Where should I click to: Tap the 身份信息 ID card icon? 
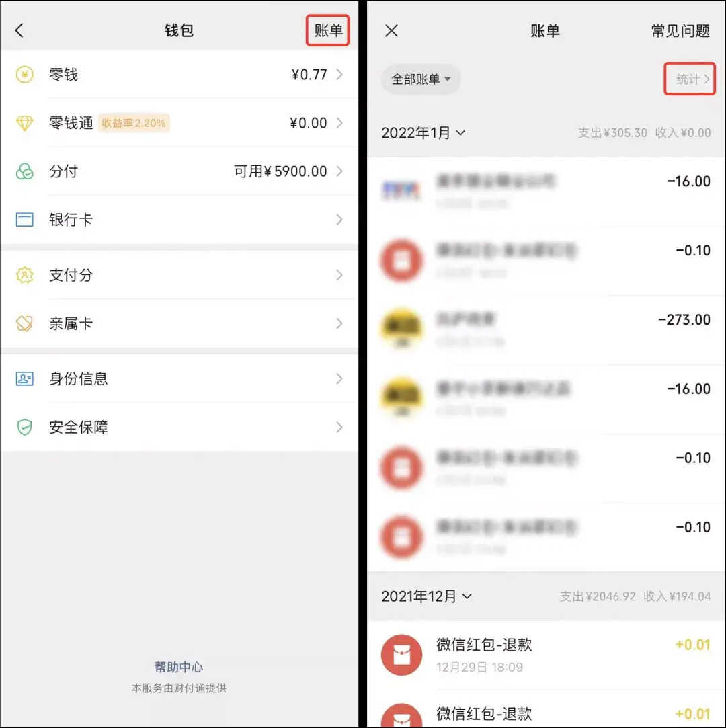click(x=25, y=379)
